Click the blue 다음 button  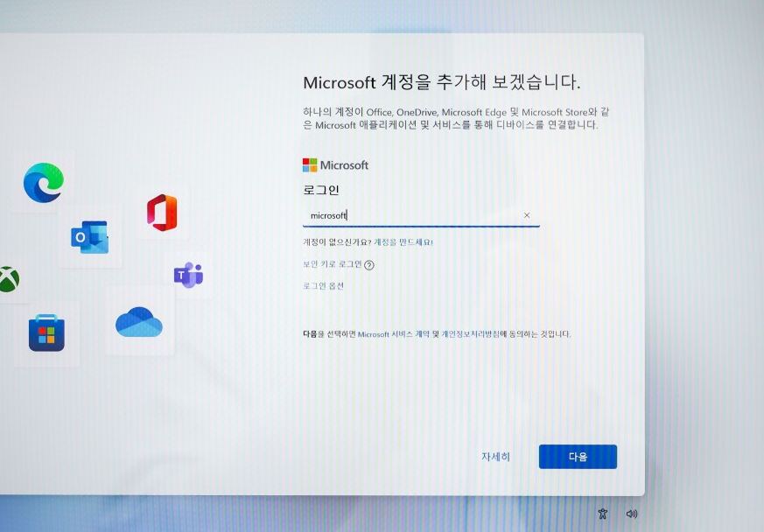[578, 457]
